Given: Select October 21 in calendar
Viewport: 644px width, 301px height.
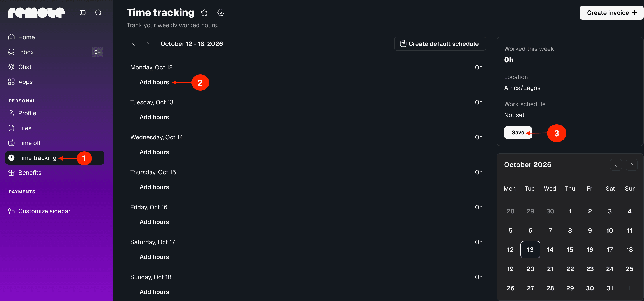Looking at the screenshot, I should (x=550, y=269).
